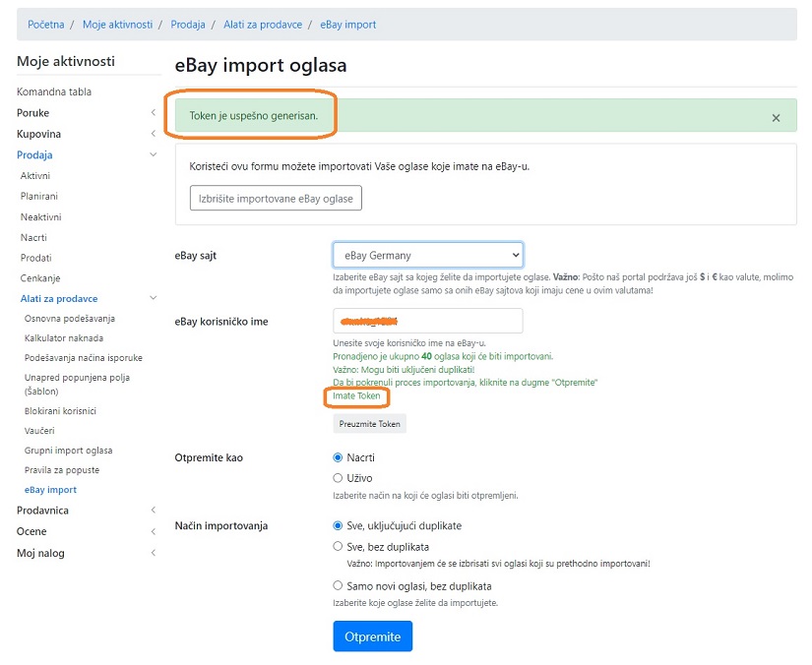Viewport: 812px width, 665px height.
Task: Open Cenkanje in sidebar
Action: [40, 277]
